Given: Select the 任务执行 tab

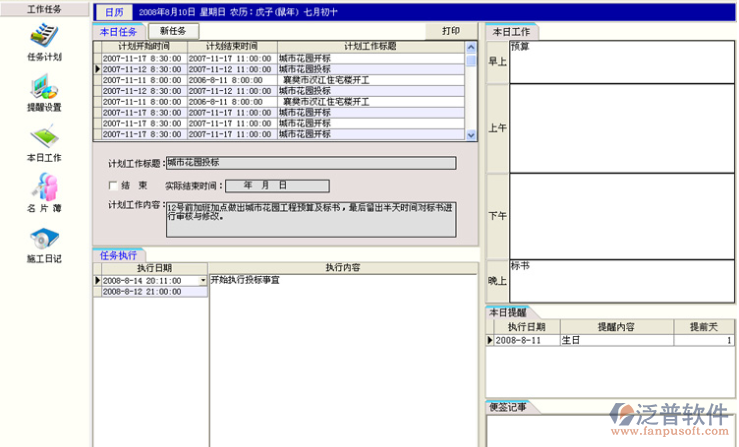Looking at the screenshot, I should [119, 255].
